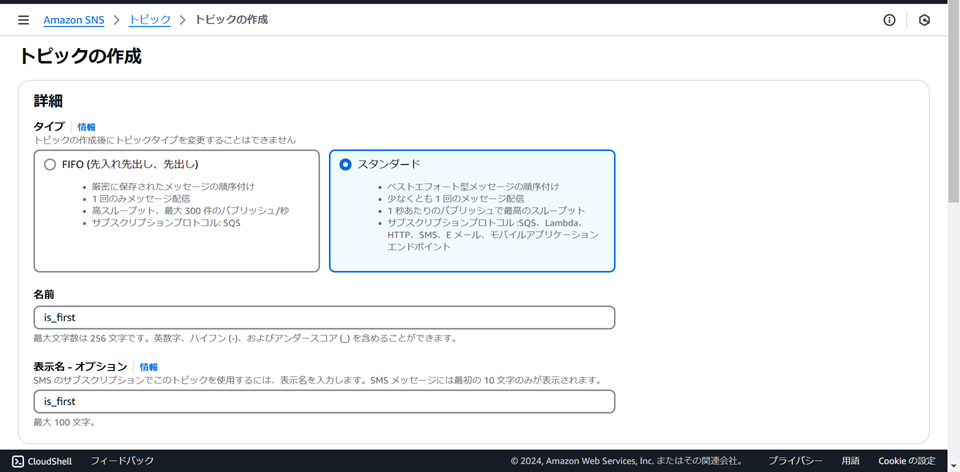The image size is (960, 472).
Task: Click the 1 回のみメッセージ配信 bullet text
Action: click(x=141, y=198)
